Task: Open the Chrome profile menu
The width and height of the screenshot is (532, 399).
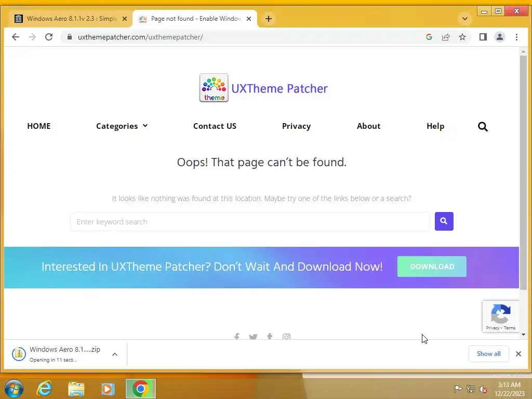Action: [x=499, y=37]
